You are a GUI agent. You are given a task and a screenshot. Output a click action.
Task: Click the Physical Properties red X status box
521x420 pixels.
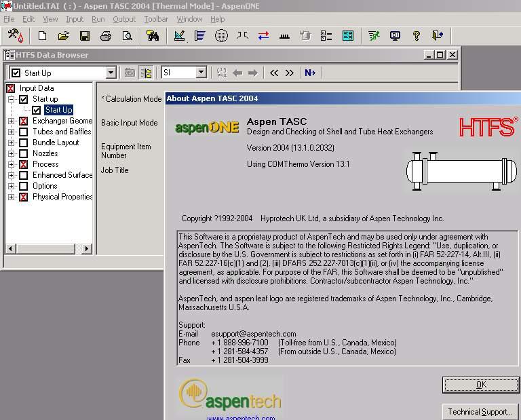click(23, 197)
